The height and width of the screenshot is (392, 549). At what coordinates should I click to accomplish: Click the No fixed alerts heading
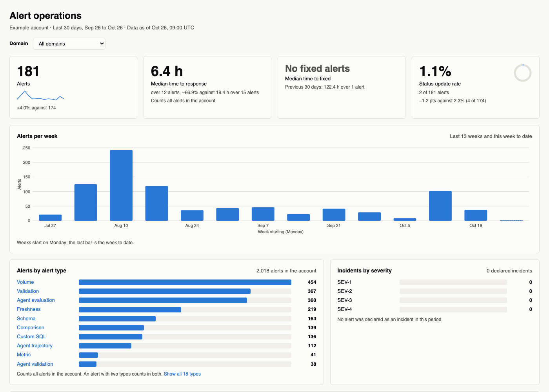point(317,69)
